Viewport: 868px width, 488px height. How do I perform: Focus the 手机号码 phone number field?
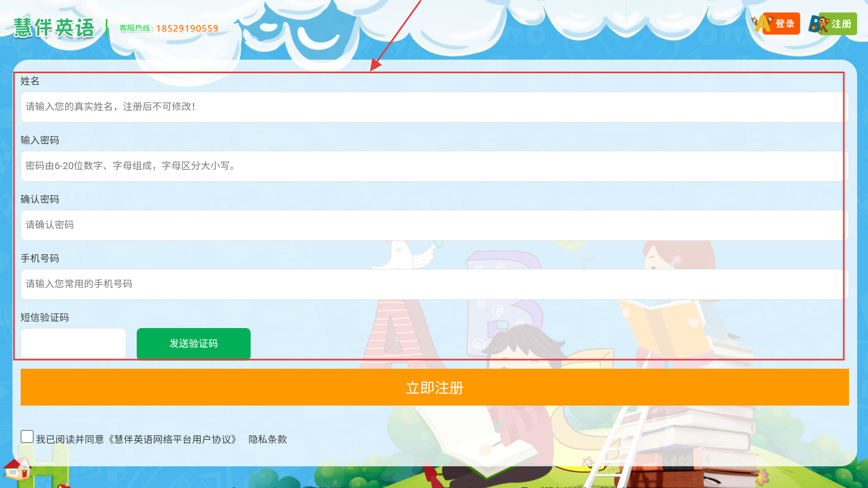(x=434, y=284)
